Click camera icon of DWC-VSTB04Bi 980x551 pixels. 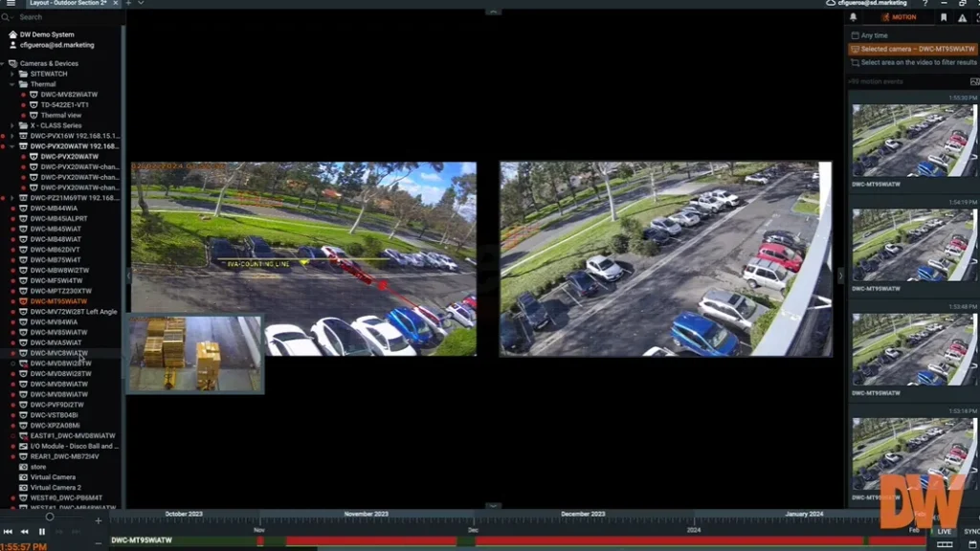(x=23, y=415)
